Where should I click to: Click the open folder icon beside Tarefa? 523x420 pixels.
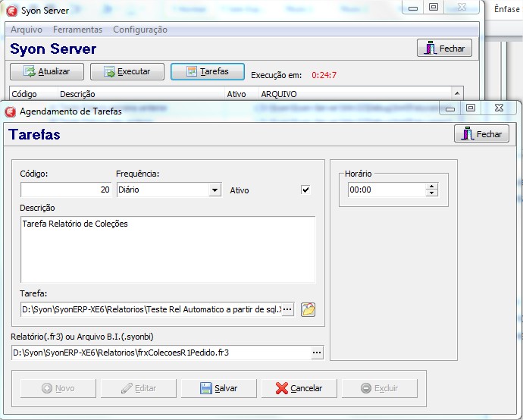(308, 309)
